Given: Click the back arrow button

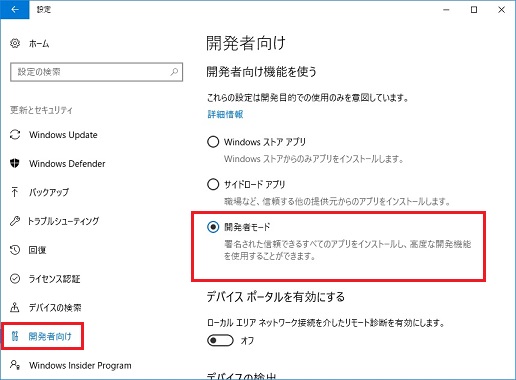Looking at the screenshot, I should 15,10.
